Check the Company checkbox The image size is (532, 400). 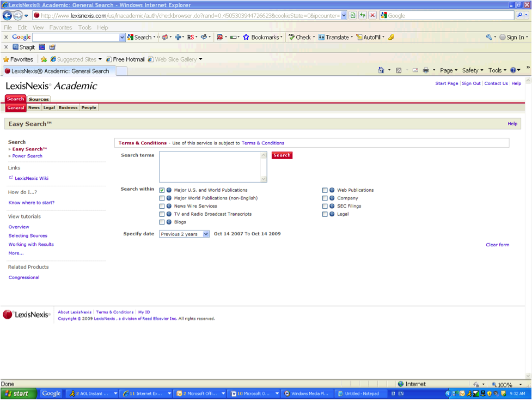point(325,198)
